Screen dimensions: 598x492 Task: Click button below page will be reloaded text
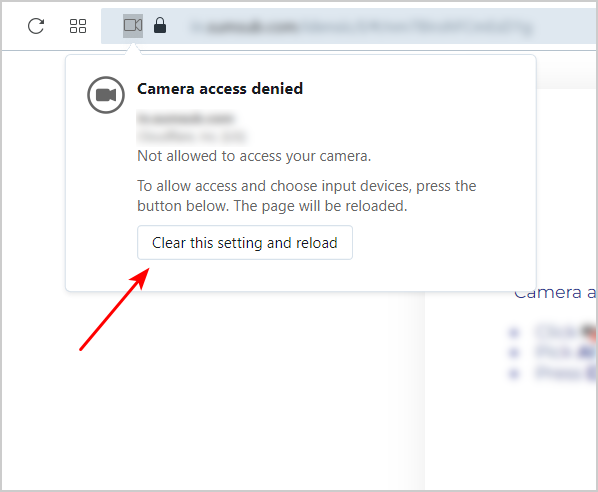click(x=245, y=243)
